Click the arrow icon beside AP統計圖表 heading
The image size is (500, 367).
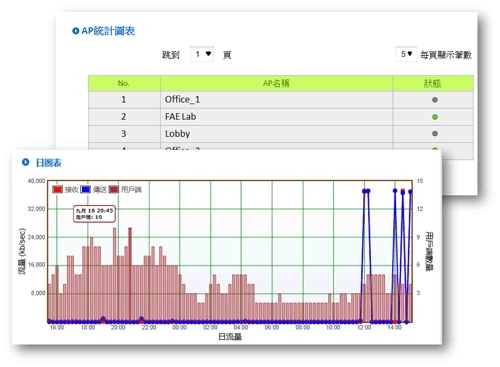point(76,31)
